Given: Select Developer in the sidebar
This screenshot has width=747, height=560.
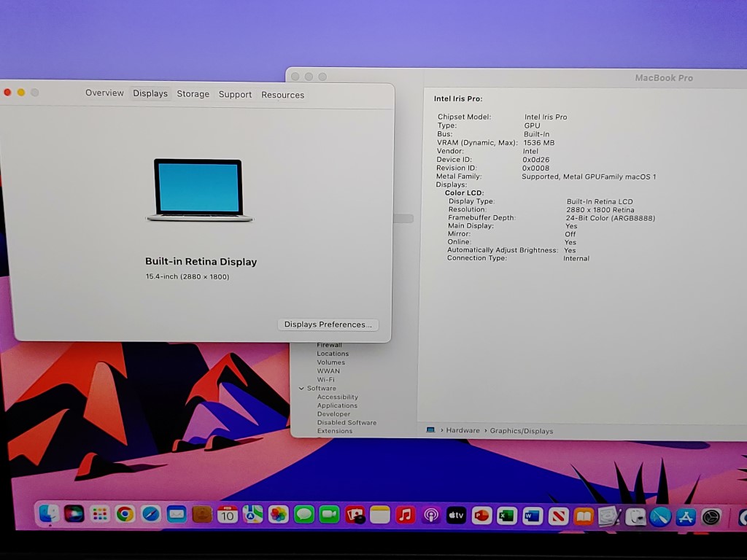Looking at the screenshot, I should click(x=333, y=414).
